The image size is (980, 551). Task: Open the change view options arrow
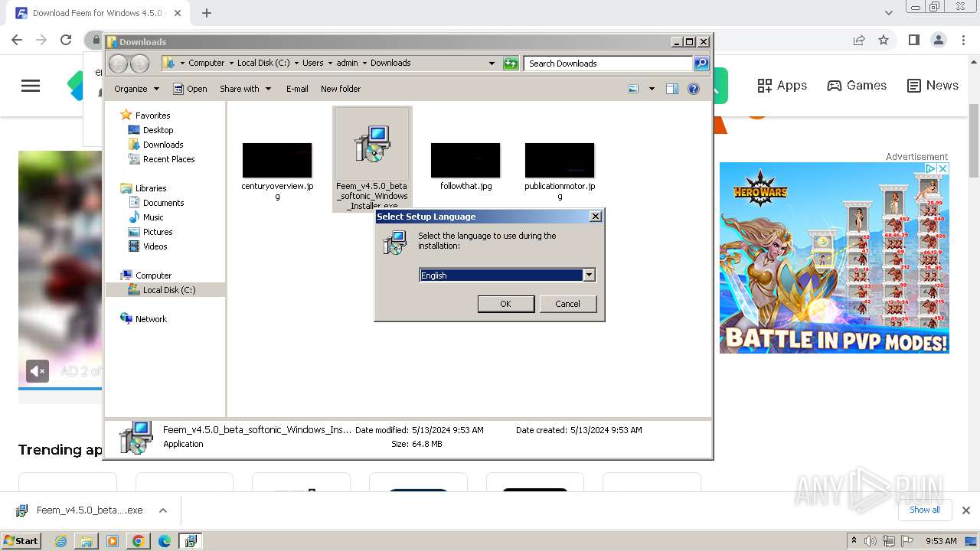point(652,89)
